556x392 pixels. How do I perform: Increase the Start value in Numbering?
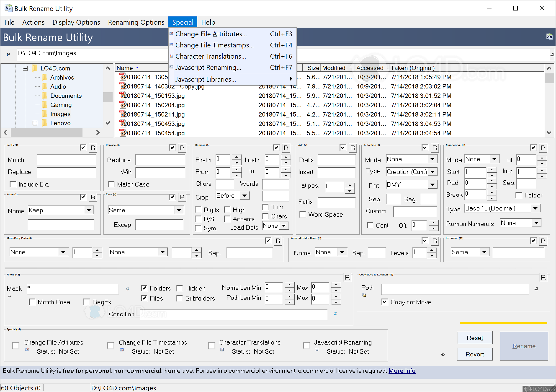point(492,170)
